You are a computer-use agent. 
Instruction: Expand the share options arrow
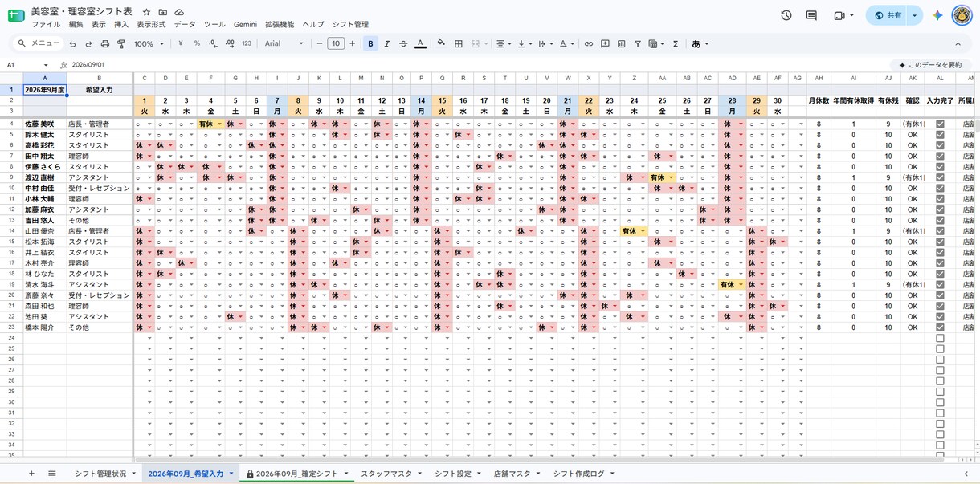pos(914,15)
